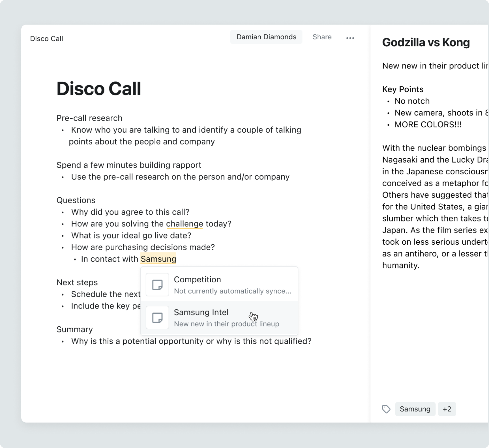Click the note icon beside Samsung Intel
Image resolution: width=489 pixels, height=448 pixels.
(157, 318)
